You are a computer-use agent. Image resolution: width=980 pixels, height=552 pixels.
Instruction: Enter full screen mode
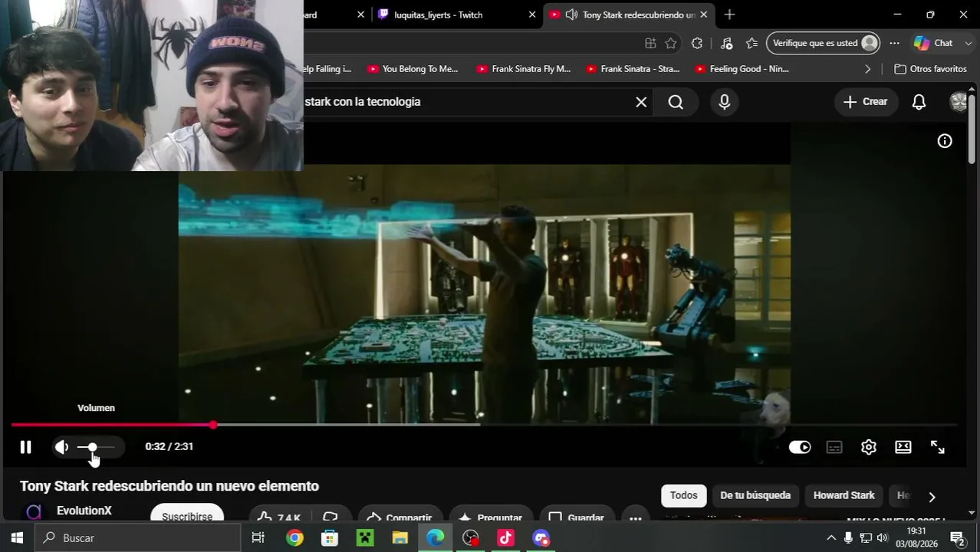(938, 447)
